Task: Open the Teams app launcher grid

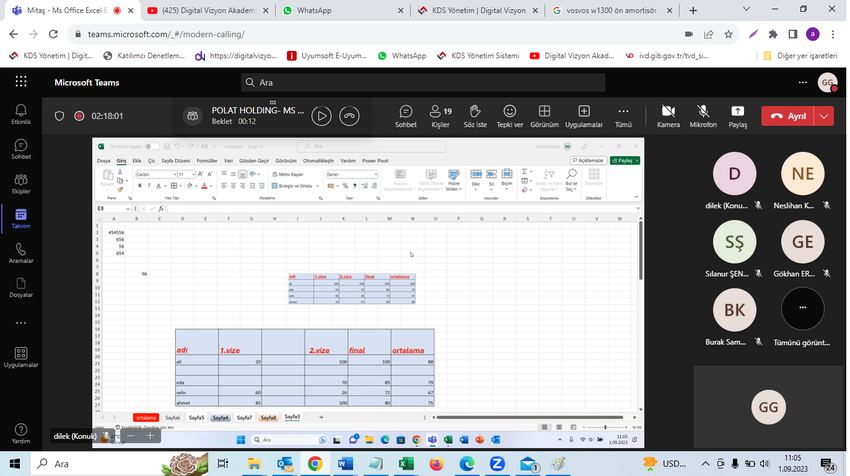Action: click(x=21, y=82)
